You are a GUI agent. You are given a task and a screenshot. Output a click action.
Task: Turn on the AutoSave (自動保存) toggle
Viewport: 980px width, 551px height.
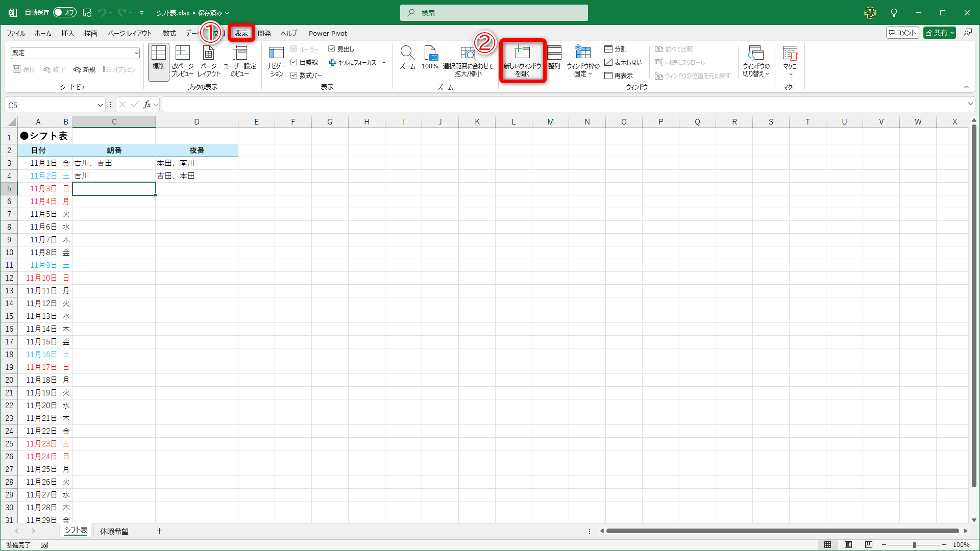coord(65,13)
